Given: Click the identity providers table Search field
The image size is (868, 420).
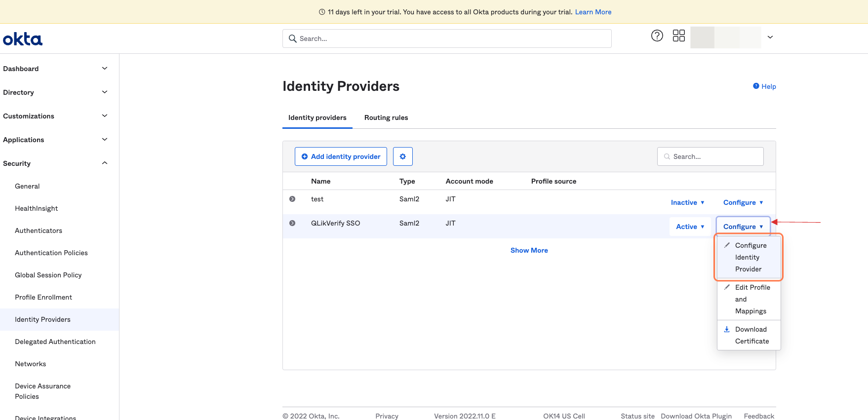Looking at the screenshot, I should click(x=710, y=156).
